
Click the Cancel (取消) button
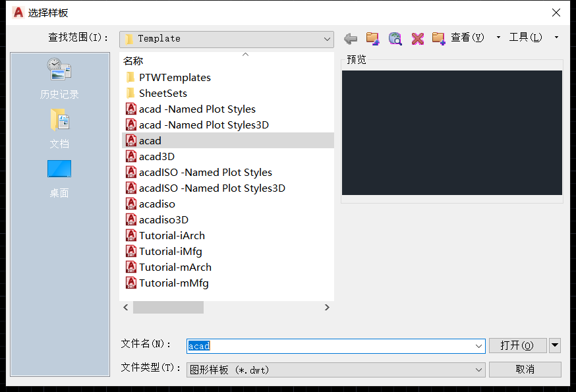click(525, 370)
